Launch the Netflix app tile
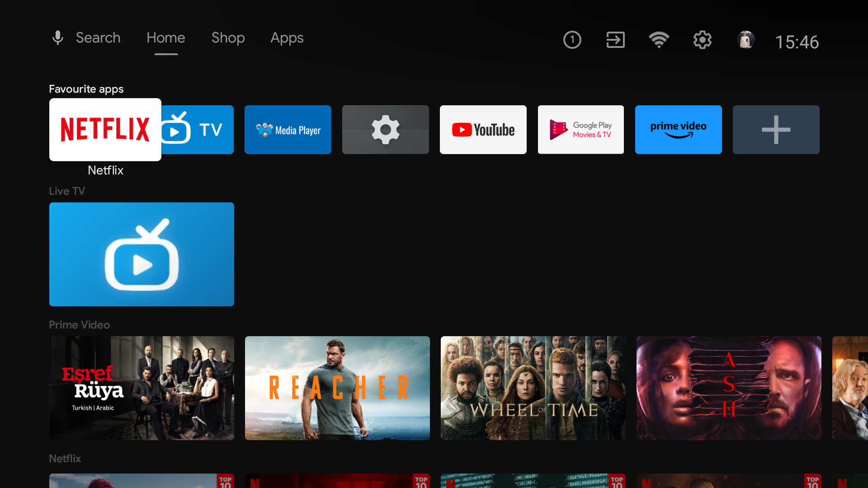868x488 pixels. pos(105,130)
